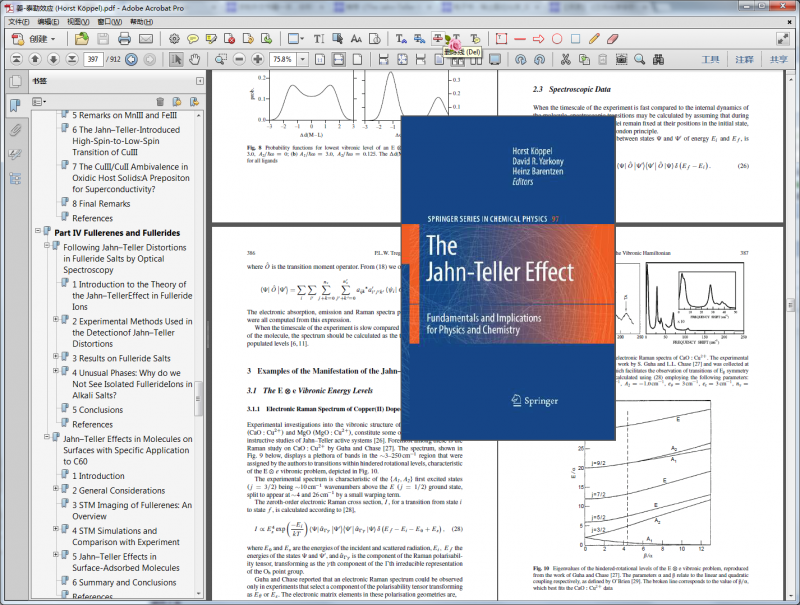The width and height of the screenshot is (800, 605).
Task: Expand 4 STM Simulations and Comparison bookmark
Action: [56, 528]
